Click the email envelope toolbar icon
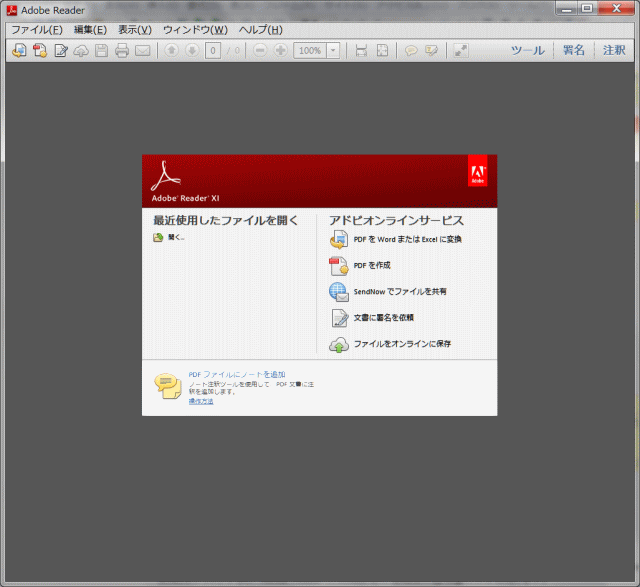The image size is (640, 587). click(x=142, y=51)
